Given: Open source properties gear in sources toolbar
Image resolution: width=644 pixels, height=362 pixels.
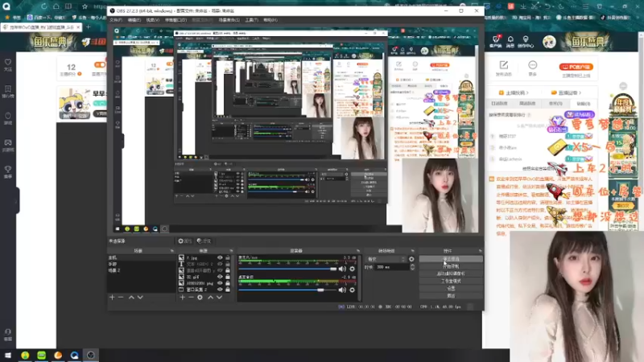Looking at the screenshot, I should coord(200,297).
